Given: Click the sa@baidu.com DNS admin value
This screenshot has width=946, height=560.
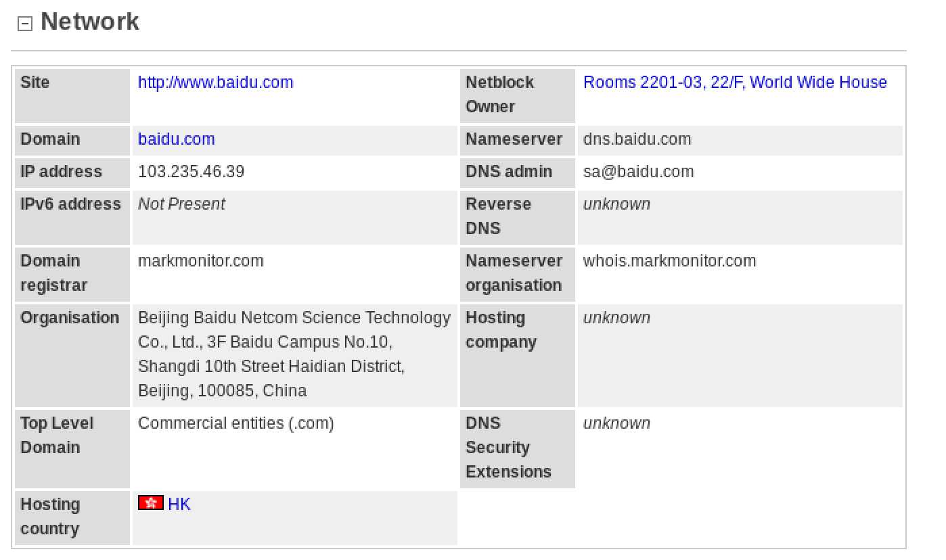Looking at the screenshot, I should [x=638, y=172].
